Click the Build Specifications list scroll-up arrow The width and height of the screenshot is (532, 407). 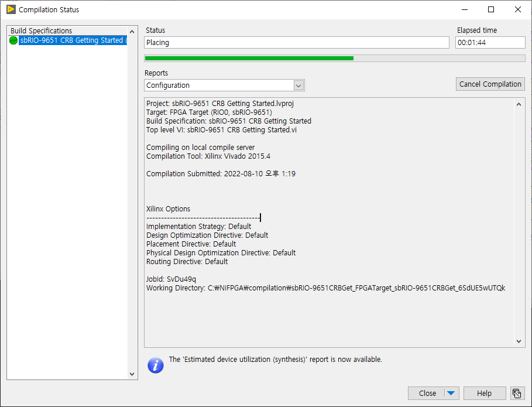pos(132,32)
